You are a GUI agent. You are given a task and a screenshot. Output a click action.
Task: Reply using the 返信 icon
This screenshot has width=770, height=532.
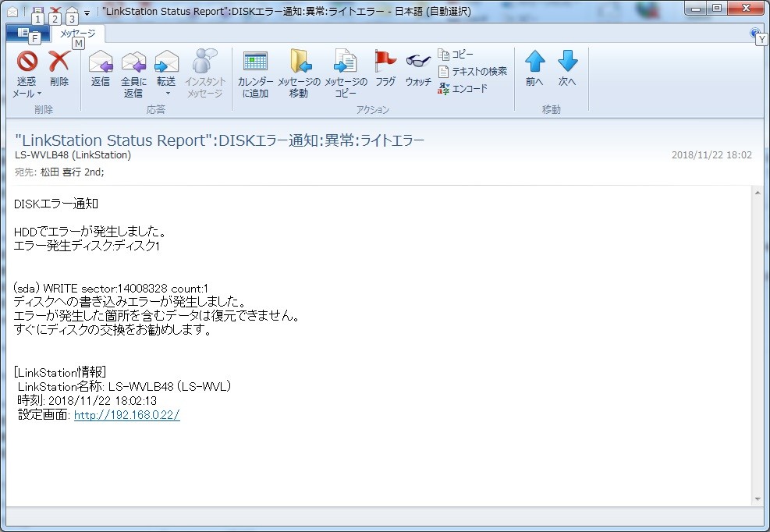tap(101, 62)
